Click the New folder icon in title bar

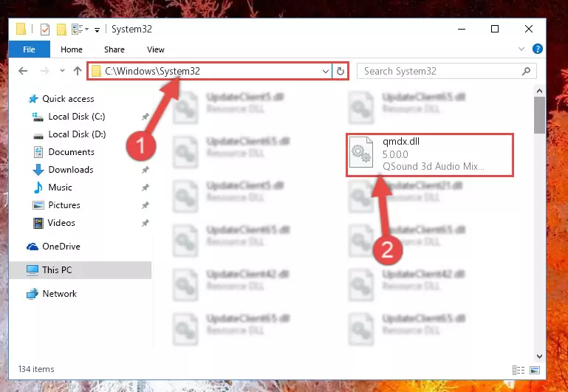[x=61, y=30]
